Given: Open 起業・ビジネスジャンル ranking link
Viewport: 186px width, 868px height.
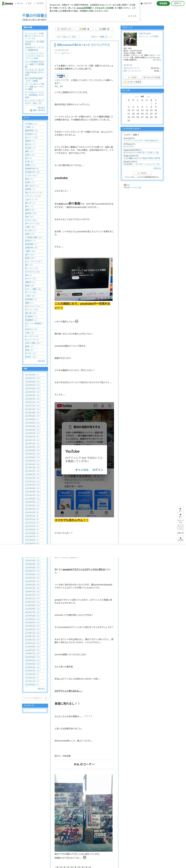Looking at the screenshot, I should coord(132,71).
